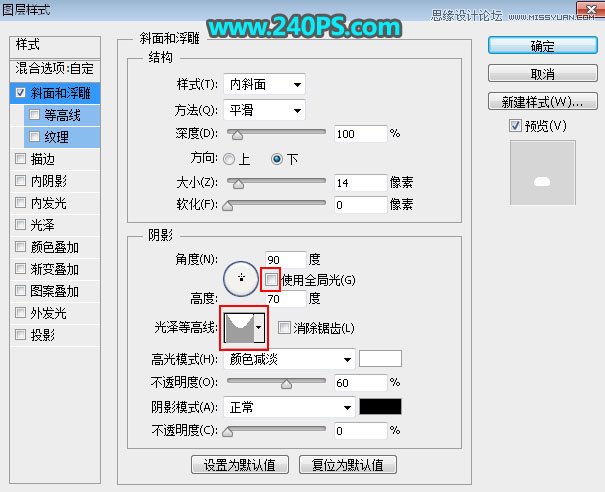Open the white highlight color swatch
Image resolution: width=605 pixels, height=492 pixels.
pos(380,358)
